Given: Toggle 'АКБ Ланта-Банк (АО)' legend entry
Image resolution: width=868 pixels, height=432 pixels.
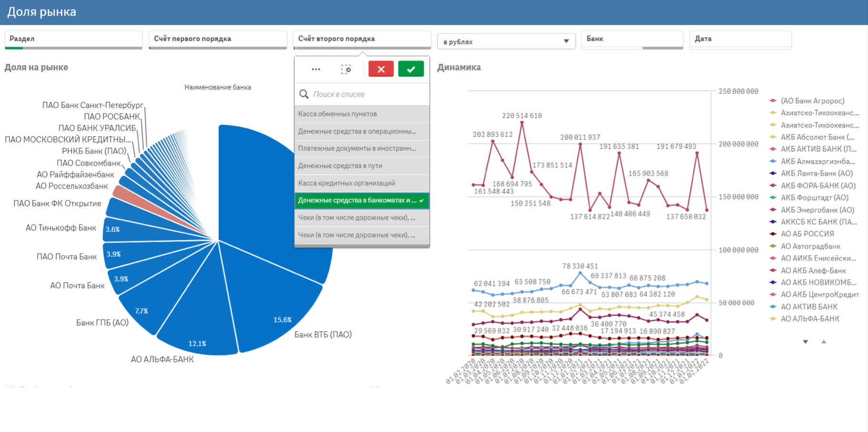Looking at the screenshot, I should coord(811,173).
